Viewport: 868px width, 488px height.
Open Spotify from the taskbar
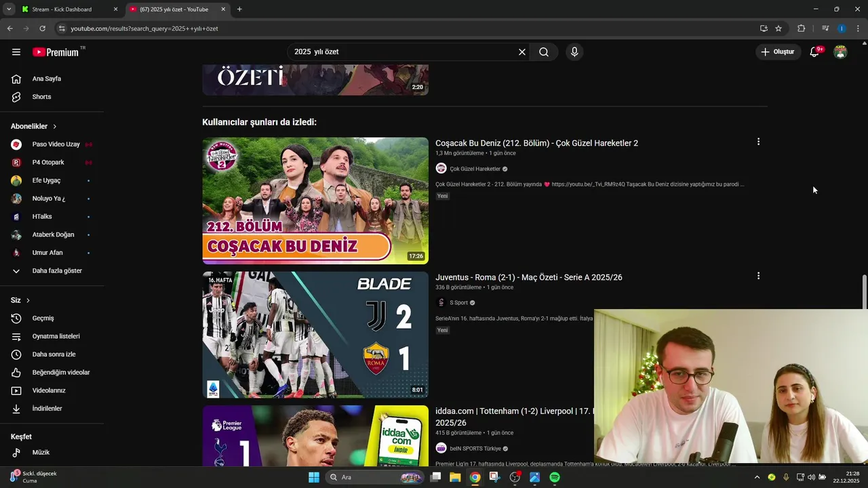pyautogui.click(x=555, y=477)
